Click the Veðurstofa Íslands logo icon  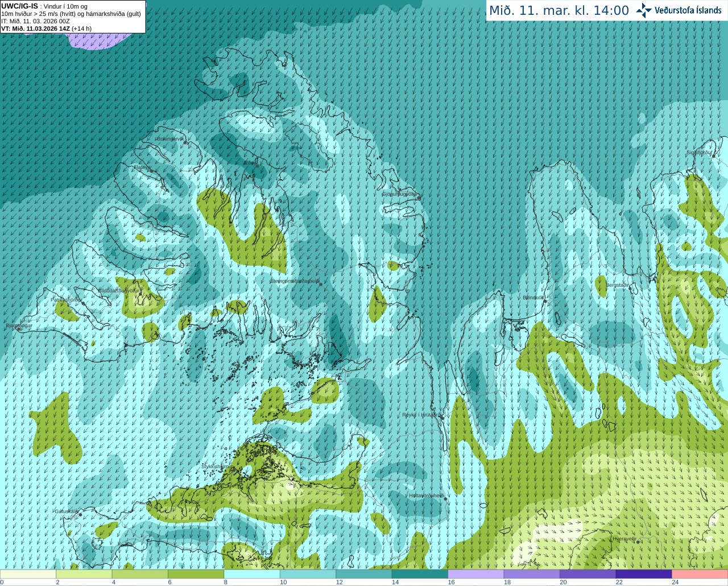[x=644, y=10]
